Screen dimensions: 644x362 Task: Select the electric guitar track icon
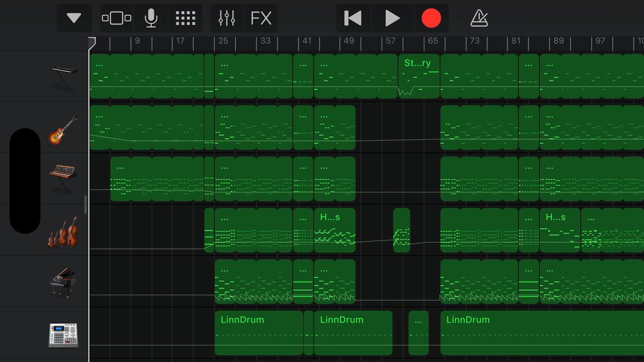(63, 129)
